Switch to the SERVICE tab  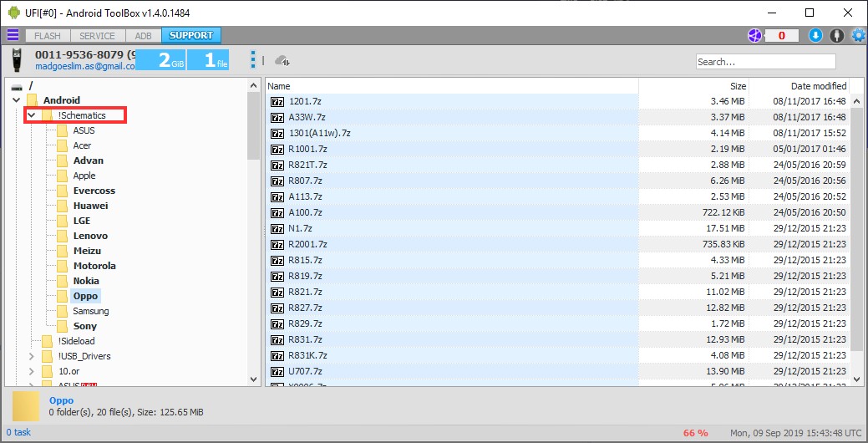coord(98,35)
